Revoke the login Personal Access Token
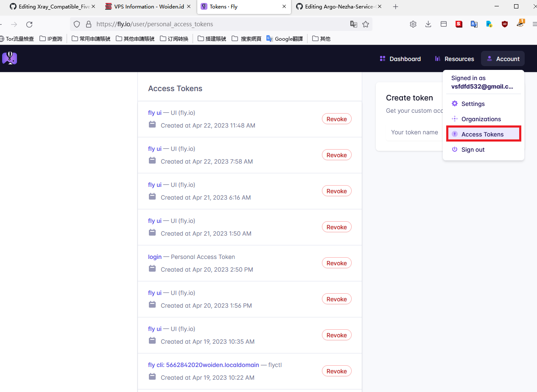 coord(337,263)
